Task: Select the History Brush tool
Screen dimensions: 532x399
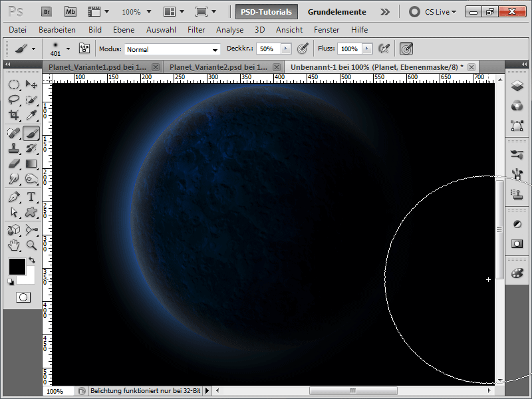Action: [x=31, y=148]
